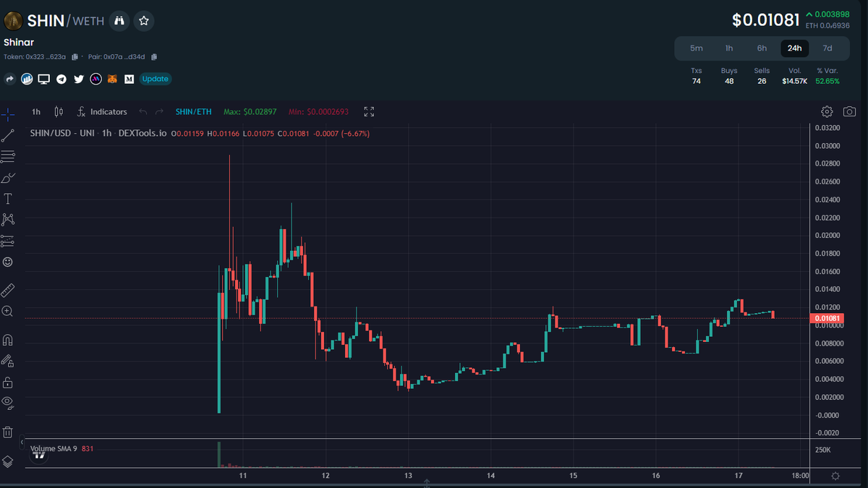Viewport: 868px width, 488px height.
Task: Lock all drawings using the padlock icon
Action: coord(9,381)
